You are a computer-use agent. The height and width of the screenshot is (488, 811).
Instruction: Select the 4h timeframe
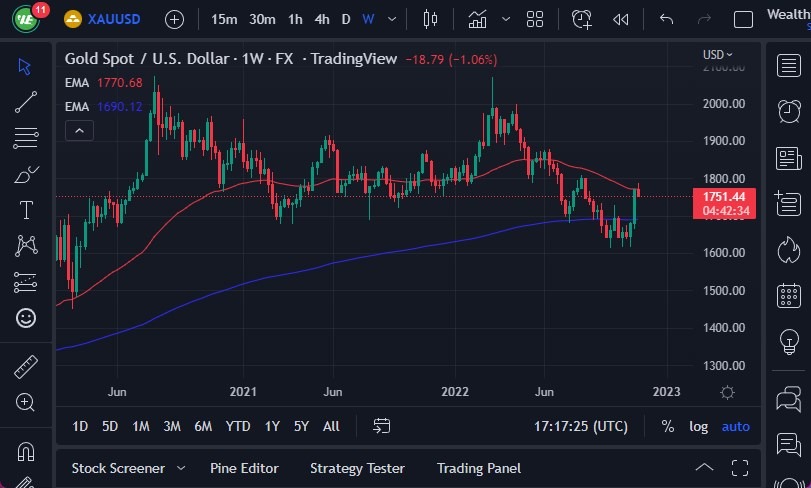click(x=321, y=19)
